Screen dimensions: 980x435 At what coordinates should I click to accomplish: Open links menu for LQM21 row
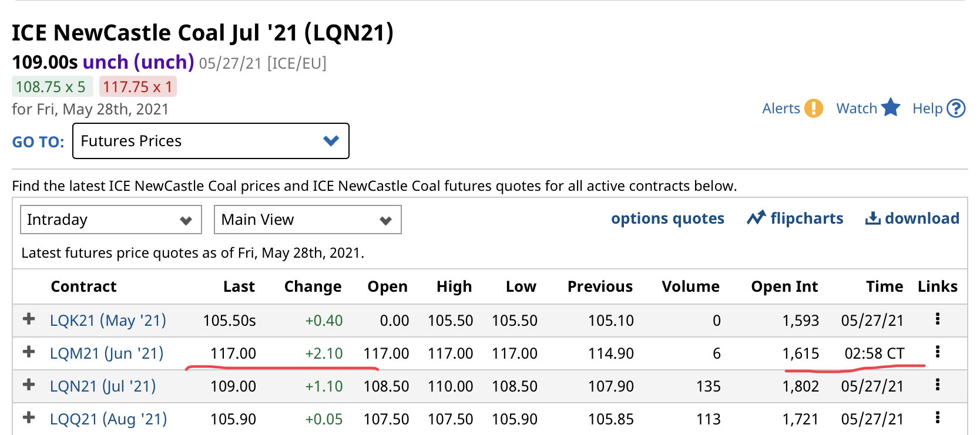[x=938, y=352]
